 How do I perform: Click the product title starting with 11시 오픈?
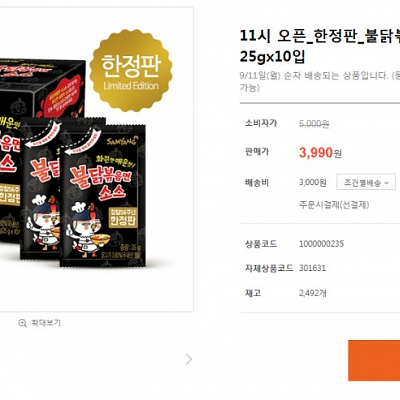[x=320, y=46]
